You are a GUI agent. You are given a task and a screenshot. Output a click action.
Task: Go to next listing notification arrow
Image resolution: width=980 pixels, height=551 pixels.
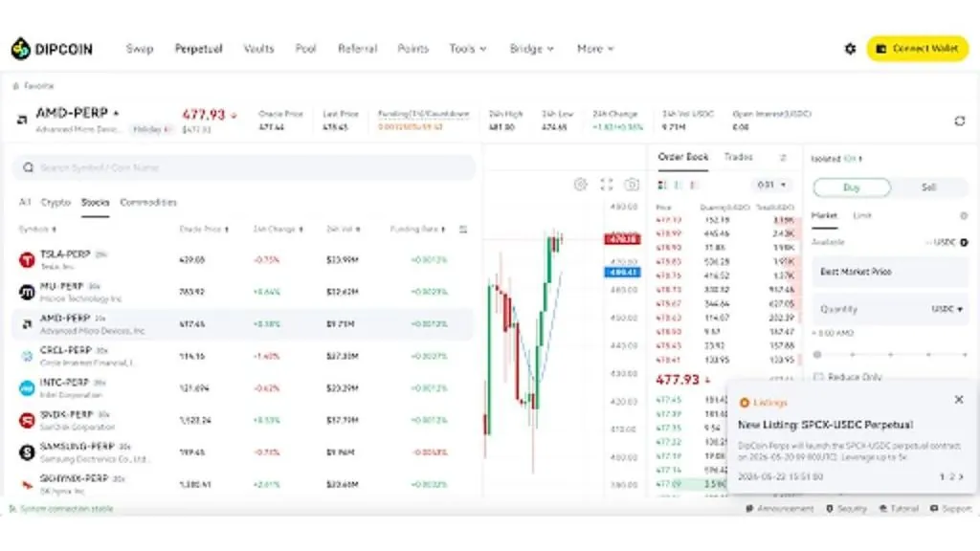click(x=961, y=476)
